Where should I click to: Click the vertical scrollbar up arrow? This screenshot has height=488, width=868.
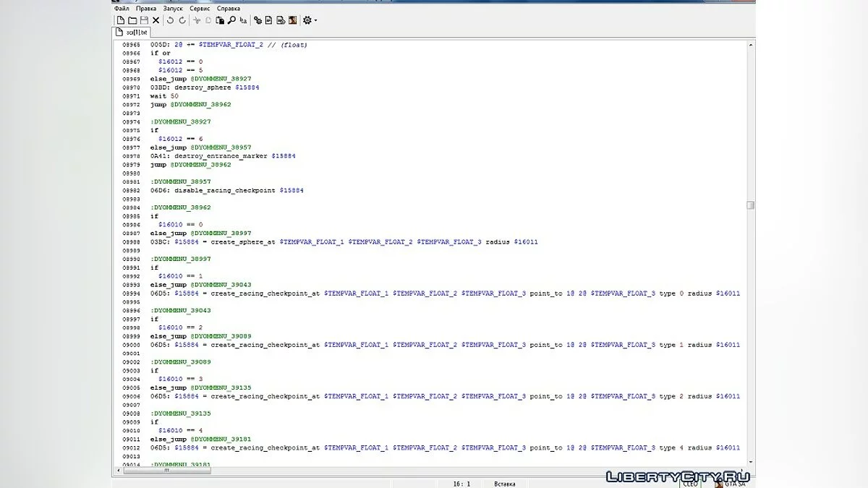750,45
